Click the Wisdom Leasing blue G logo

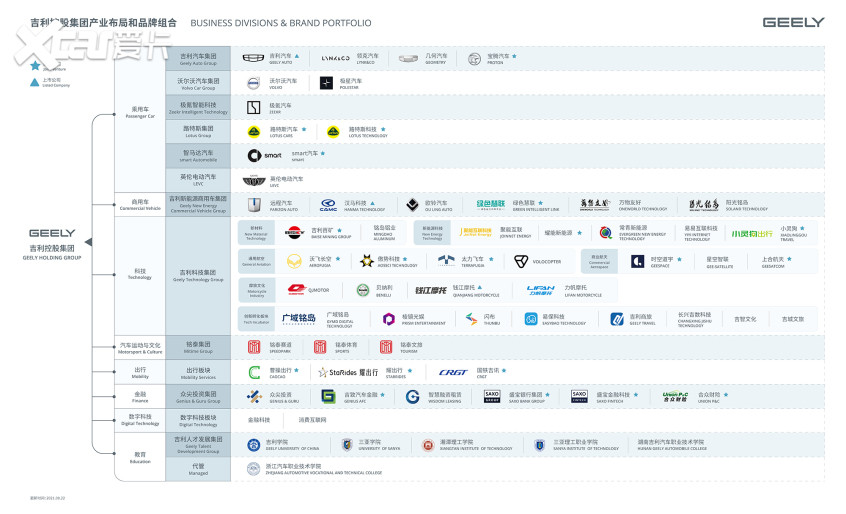(x=412, y=397)
